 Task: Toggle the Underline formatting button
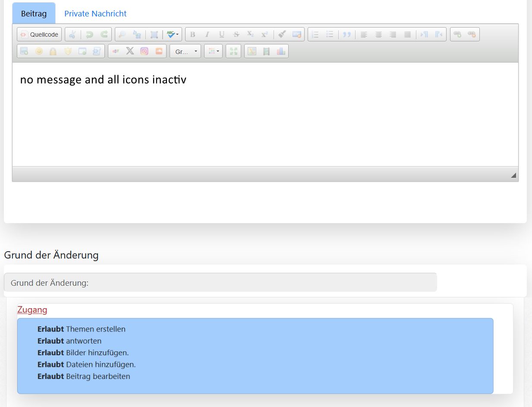tap(222, 35)
